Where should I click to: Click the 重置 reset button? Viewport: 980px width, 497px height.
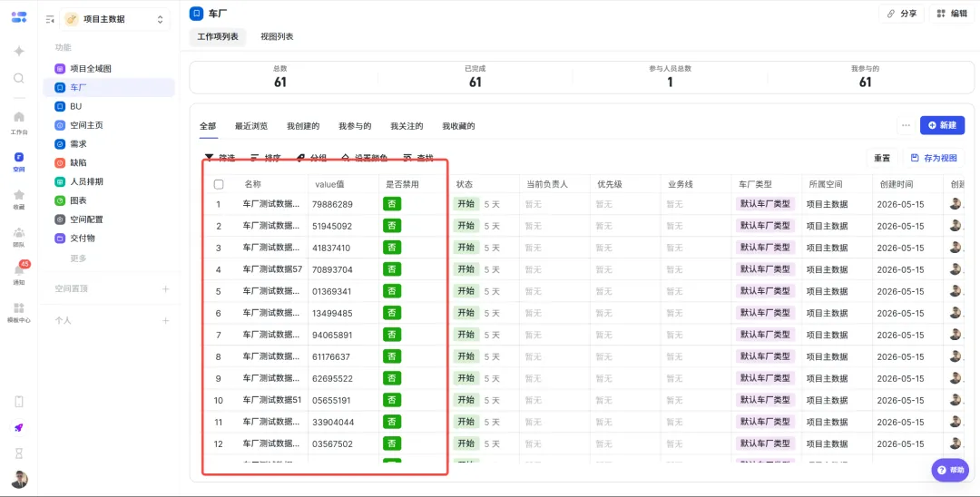(x=882, y=158)
